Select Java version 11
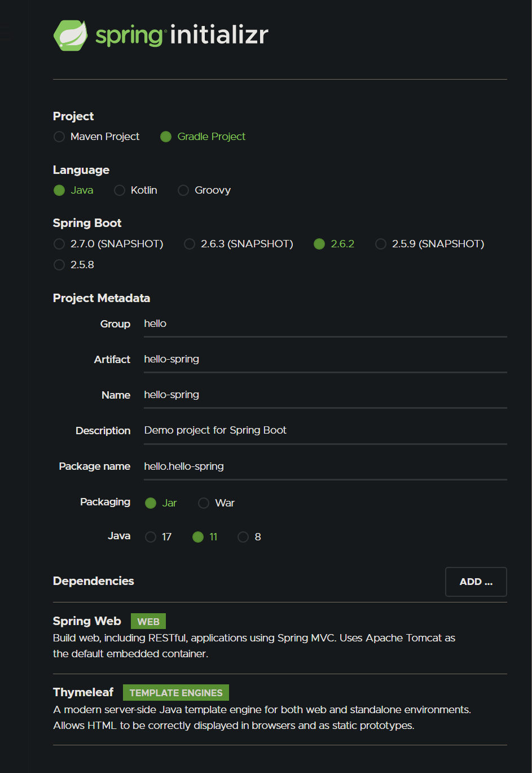Viewport: 532px width, 773px height. click(x=198, y=537)
